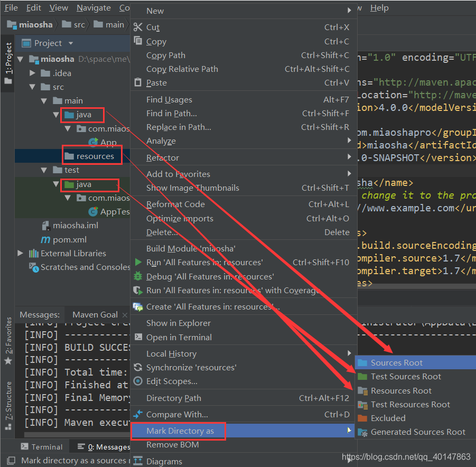
Task: Click the App class icon
Action: click(93, 142)
